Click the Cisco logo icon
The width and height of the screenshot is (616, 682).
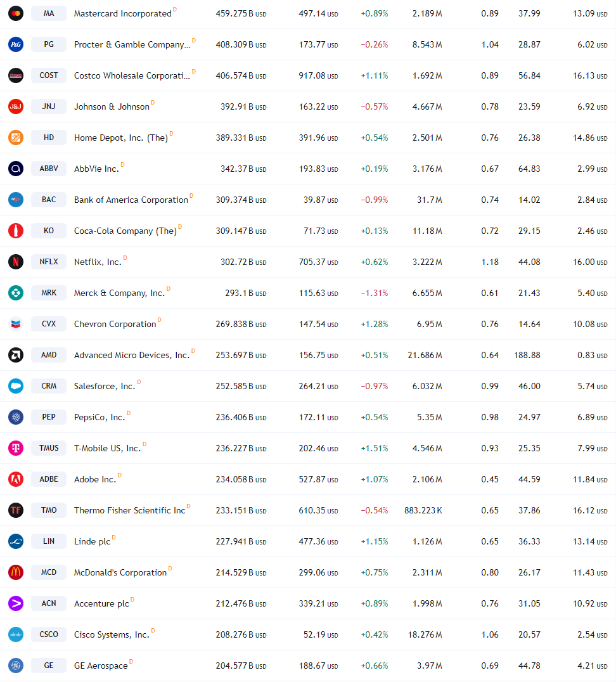16,635
